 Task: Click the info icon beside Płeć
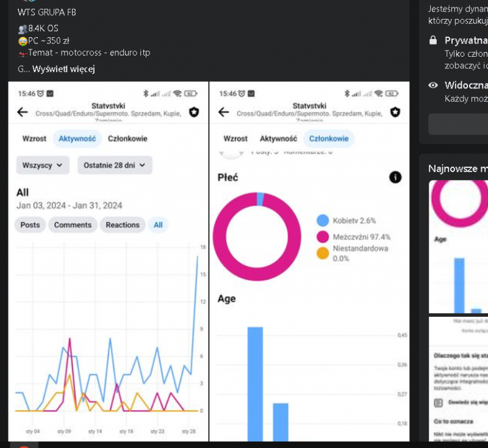click(395, 177)
